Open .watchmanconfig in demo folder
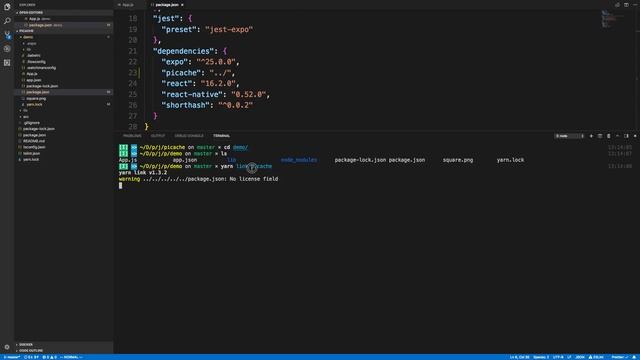 41,68
